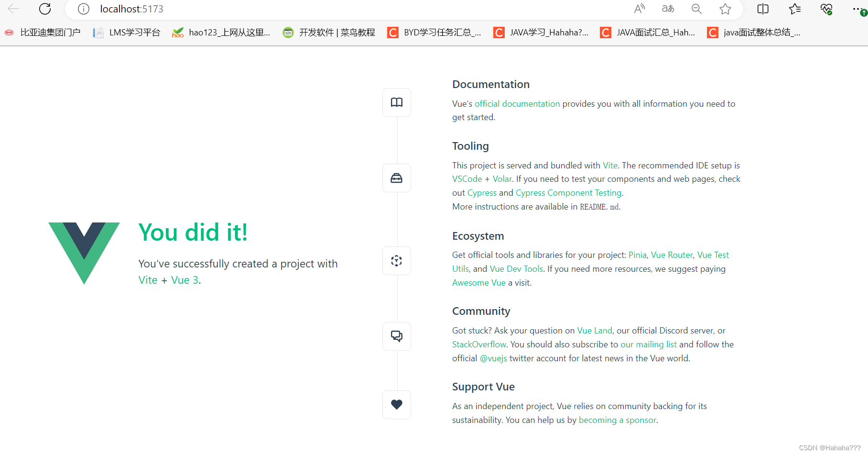The image size is (868, 455).
Task: Open the @vuejs twitter link
Action: [493, 358]
